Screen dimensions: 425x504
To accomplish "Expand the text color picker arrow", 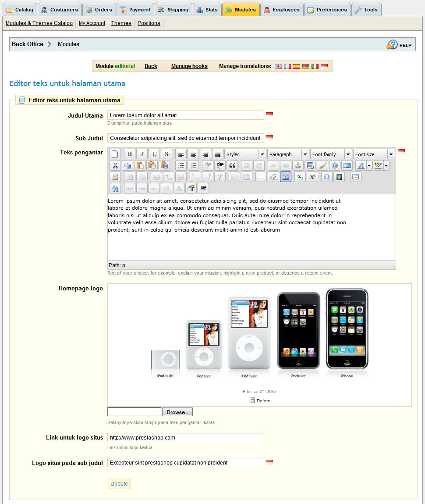I will pyautogui.click(x=369, y=165).
